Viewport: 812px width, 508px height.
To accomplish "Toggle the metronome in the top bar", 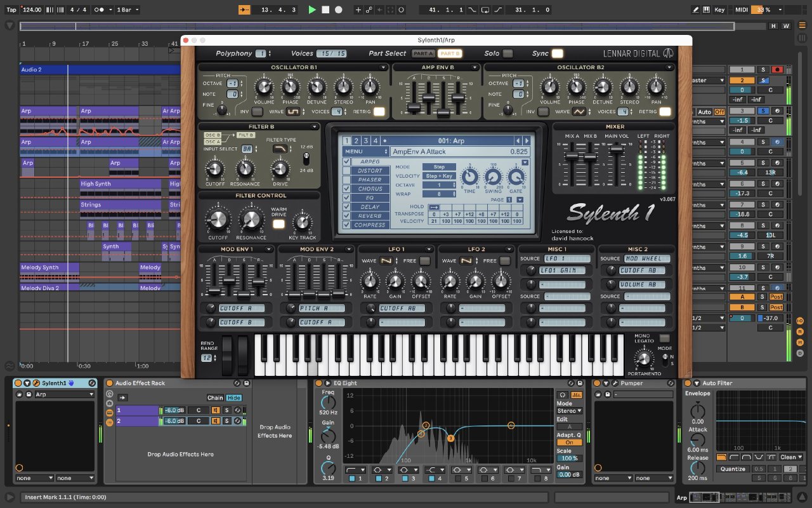I will click(99, 10).
